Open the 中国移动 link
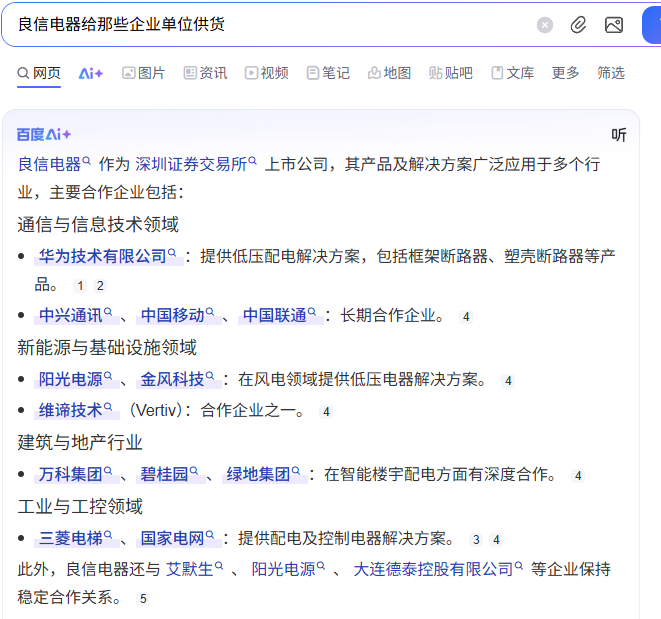661x619 pixels. point(177,315)
